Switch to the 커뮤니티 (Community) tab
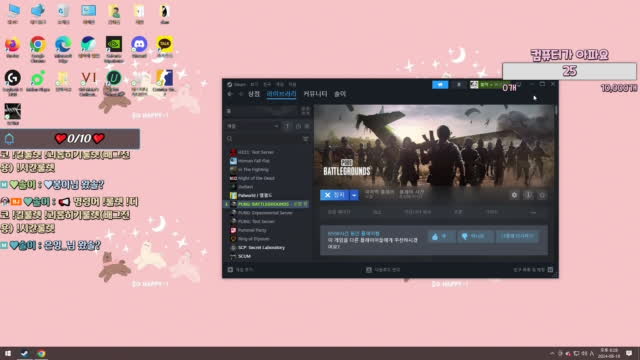 tap(315, 94)
